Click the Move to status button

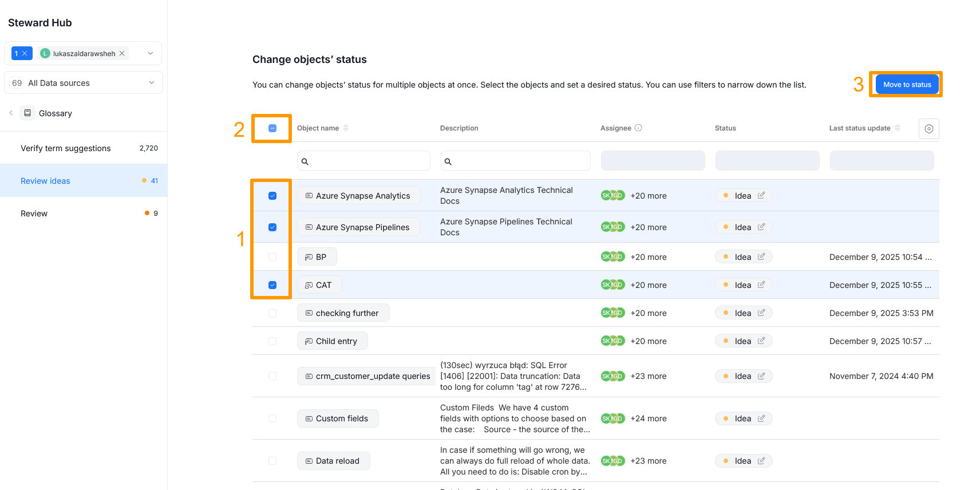pyautogui.click(x=907, y=85)
